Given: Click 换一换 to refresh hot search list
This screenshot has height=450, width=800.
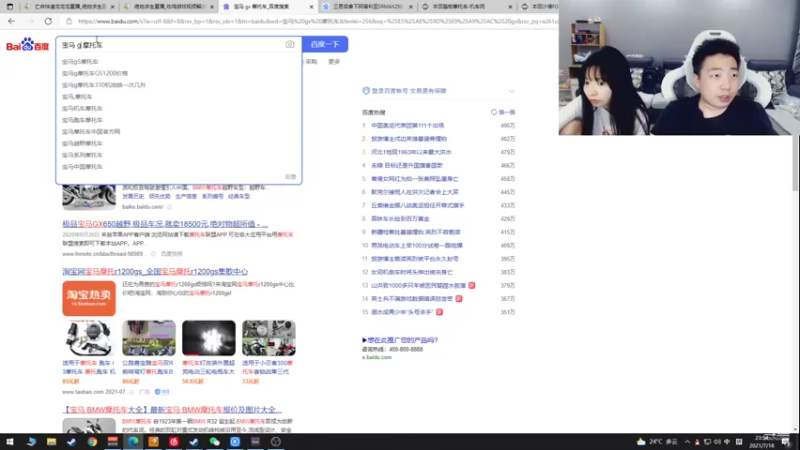Looking at the screenshot, I should [x=503, y=112].
